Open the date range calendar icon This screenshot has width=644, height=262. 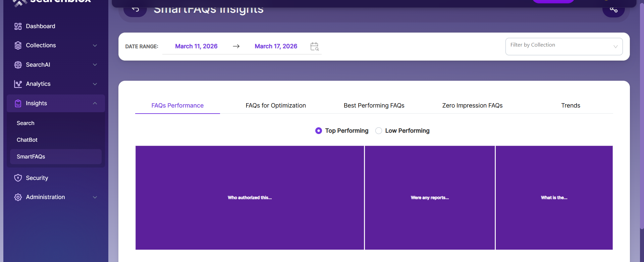pos(314,46)
